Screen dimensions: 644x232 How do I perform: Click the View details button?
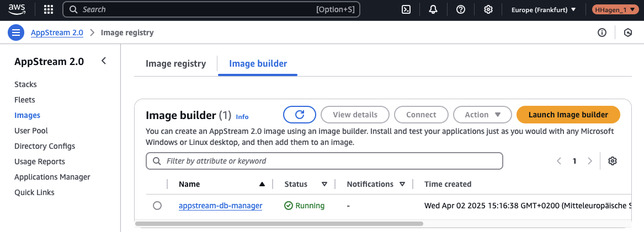click(x=355, y=115)
